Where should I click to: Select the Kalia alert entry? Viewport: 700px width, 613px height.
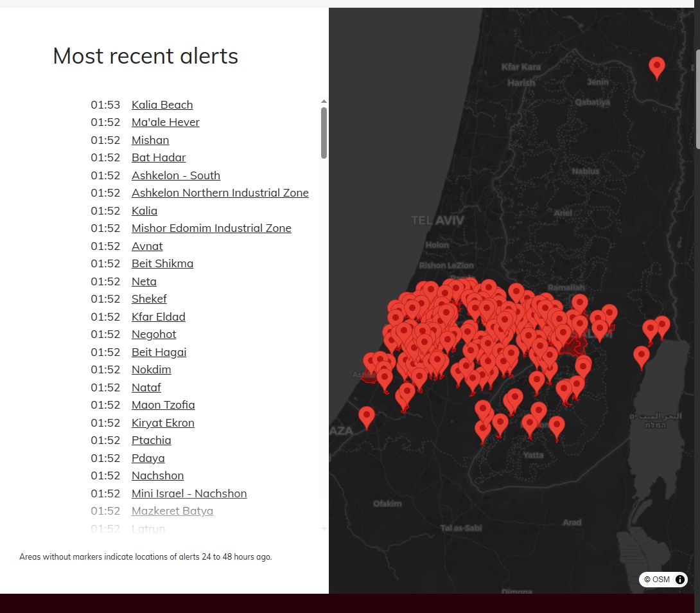click(x=144, y=211)
